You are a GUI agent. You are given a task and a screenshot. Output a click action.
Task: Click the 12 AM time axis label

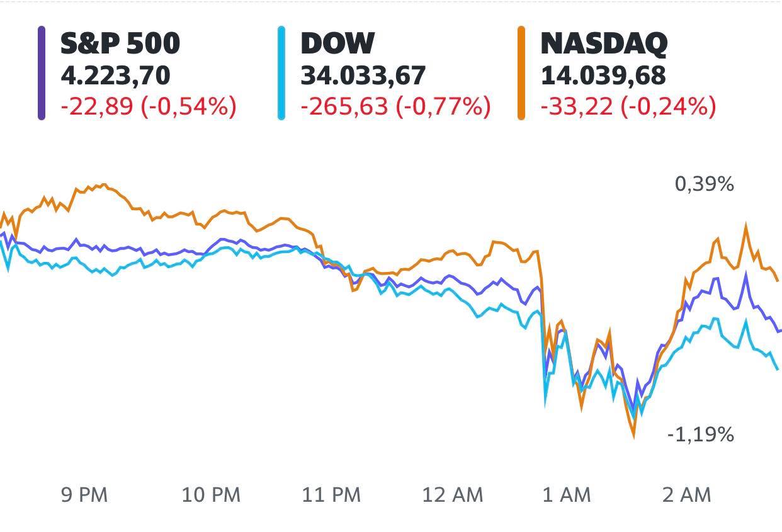[x=453, y=495]
